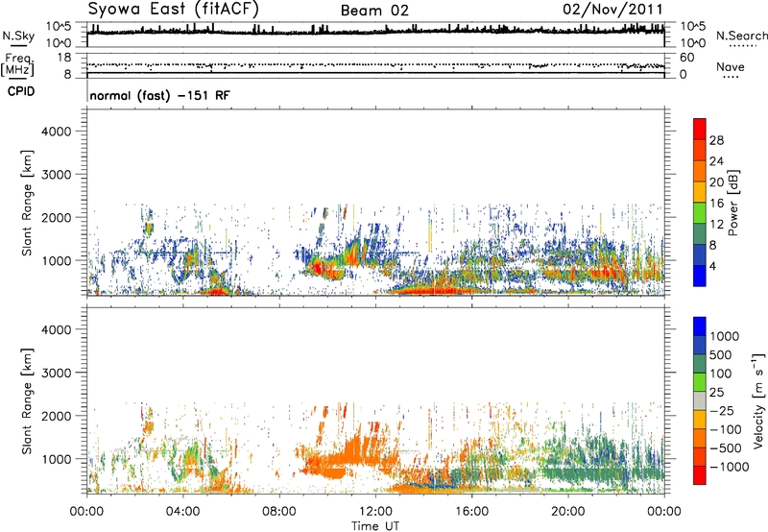The width and height of the screenshot is (768, 532).
Task: Click the "20" value on power colorbar
Action: [x=716, y=182]
